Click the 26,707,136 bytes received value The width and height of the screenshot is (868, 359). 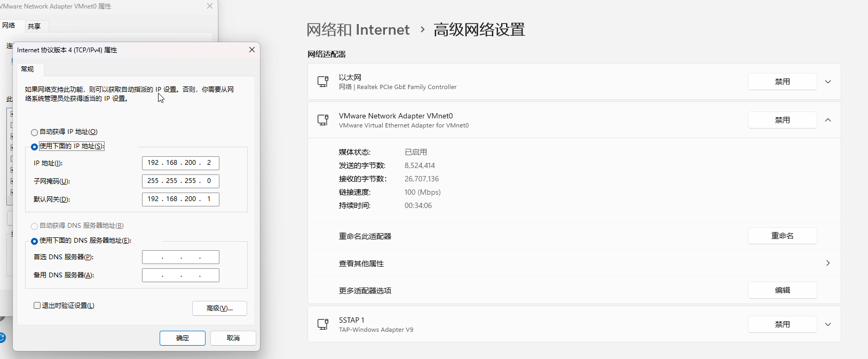tap(422, 179)
